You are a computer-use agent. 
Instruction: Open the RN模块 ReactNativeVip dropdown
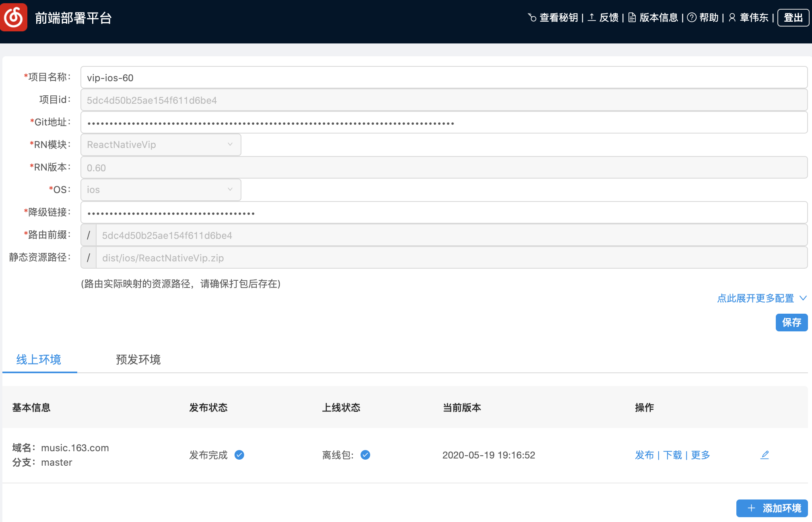161,145
